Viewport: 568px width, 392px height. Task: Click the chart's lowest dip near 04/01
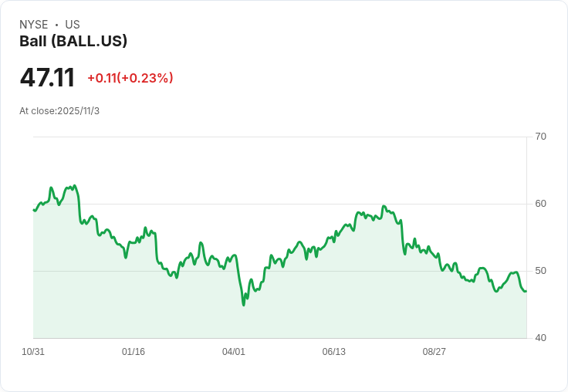(243, 304)
